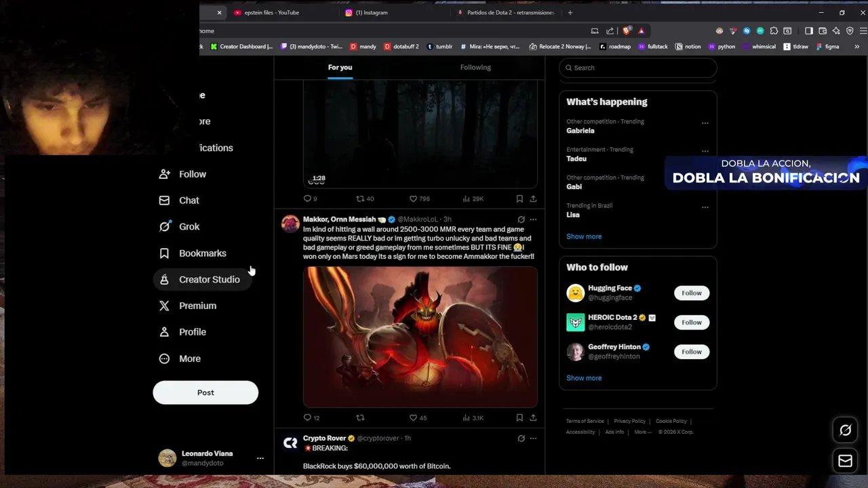Click the Grok icon on Makkor's tweet
Viewport: 868px width, 488px height.
[521, 220]
